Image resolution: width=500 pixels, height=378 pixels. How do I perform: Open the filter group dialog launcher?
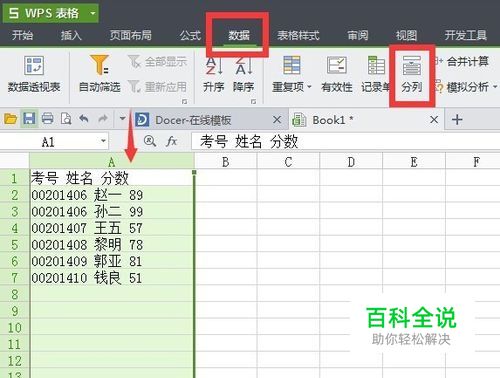coord(184,101)
